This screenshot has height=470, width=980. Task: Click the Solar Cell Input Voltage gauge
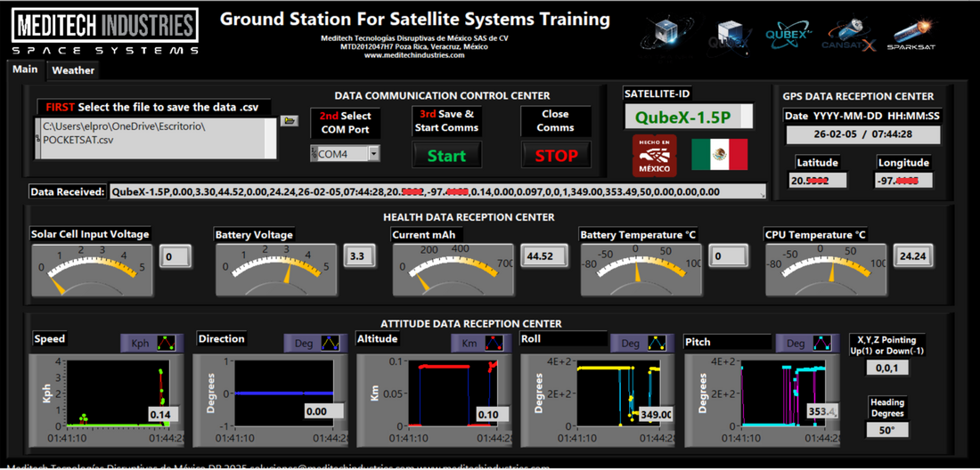[x=91, y=271]
